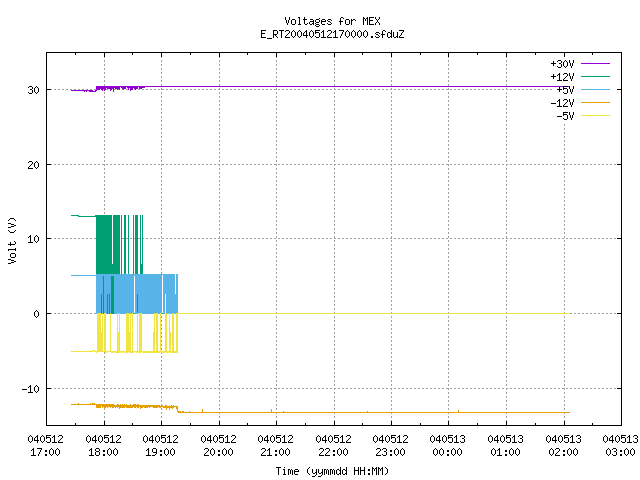Click the y-axis tick label 30
640x480 pixels.
pyautogui.click(x=33, y=90)
